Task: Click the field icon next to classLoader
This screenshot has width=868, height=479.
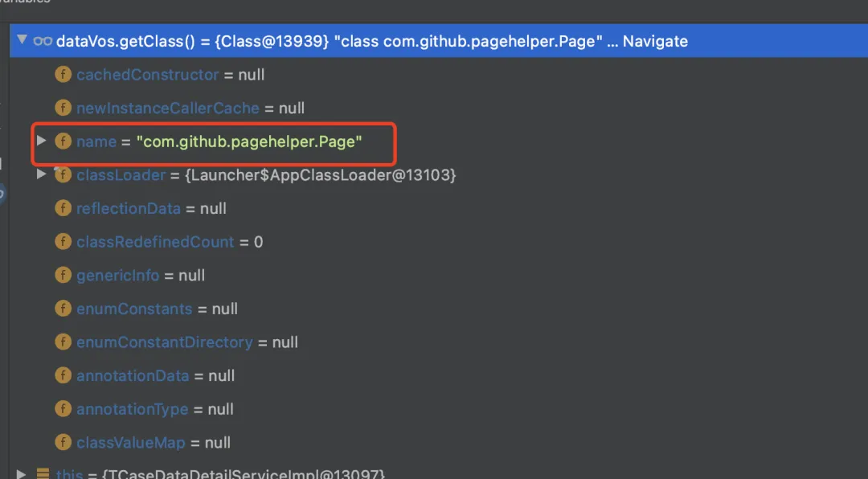Action: [63, 174]
